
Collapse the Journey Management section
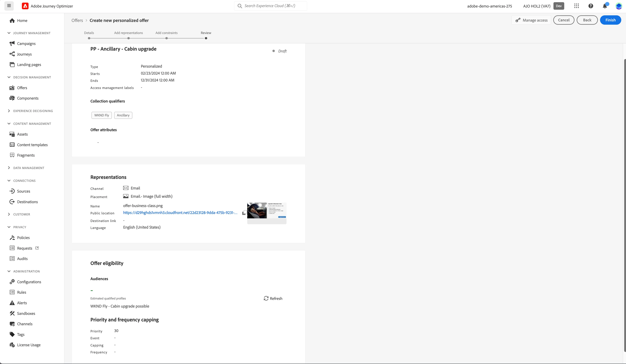coord(9,33)
